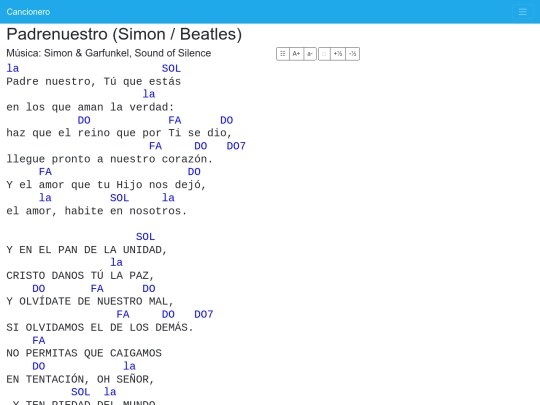Click the SOL chord above 'Tú que estás'
540x405 pixels.
(x=171, y=69)
